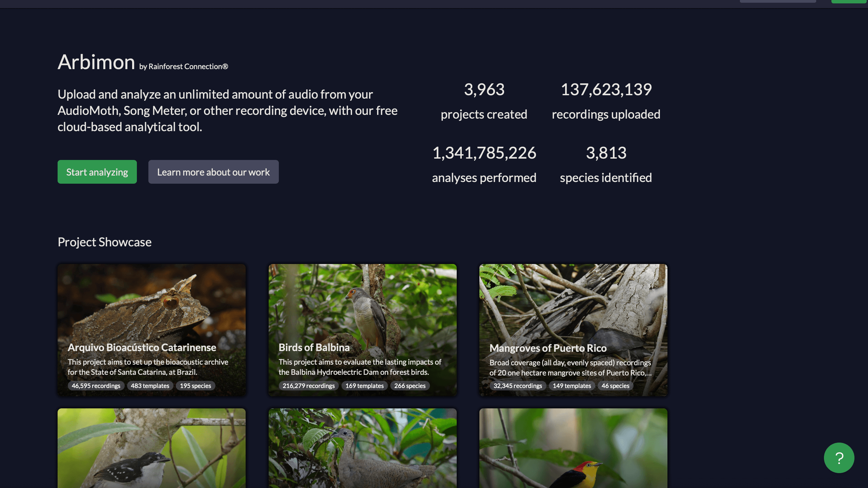Screen dimensions: 868x488
Task: Click the green help question mark icon
Action: coord(839,458)
